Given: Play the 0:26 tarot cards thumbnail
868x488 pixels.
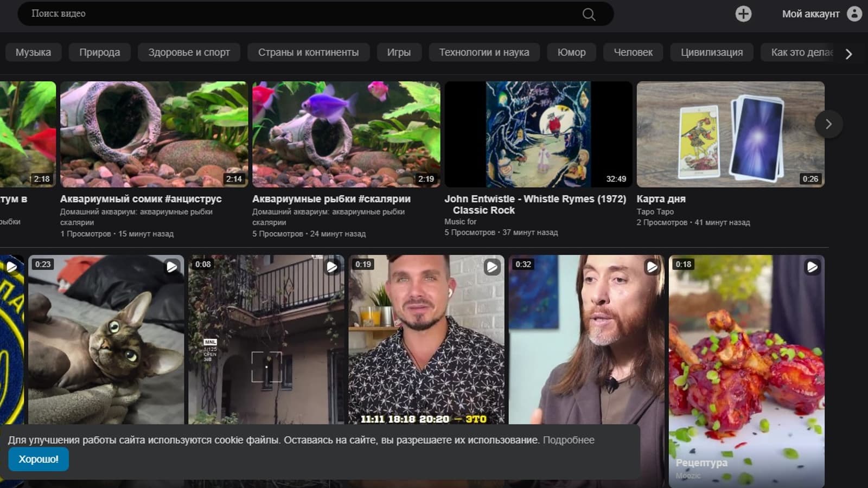Looking at the screenshot, I should point(731,134).
